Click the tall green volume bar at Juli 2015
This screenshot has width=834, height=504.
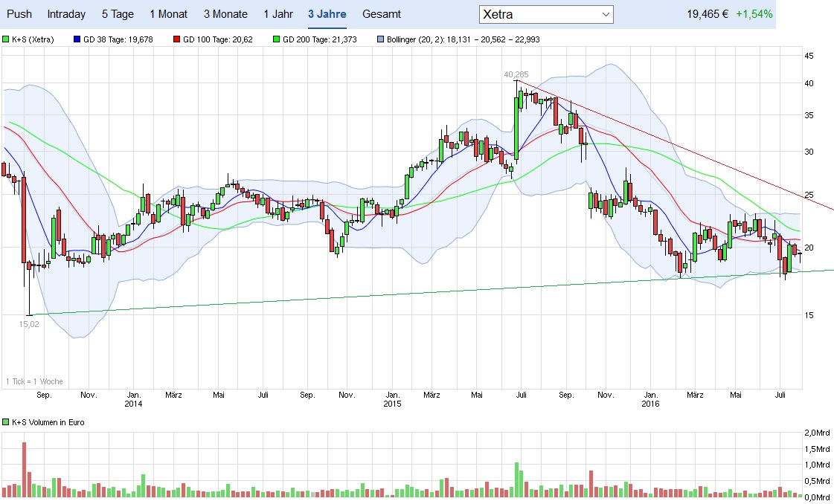click(x=516, y=479)
